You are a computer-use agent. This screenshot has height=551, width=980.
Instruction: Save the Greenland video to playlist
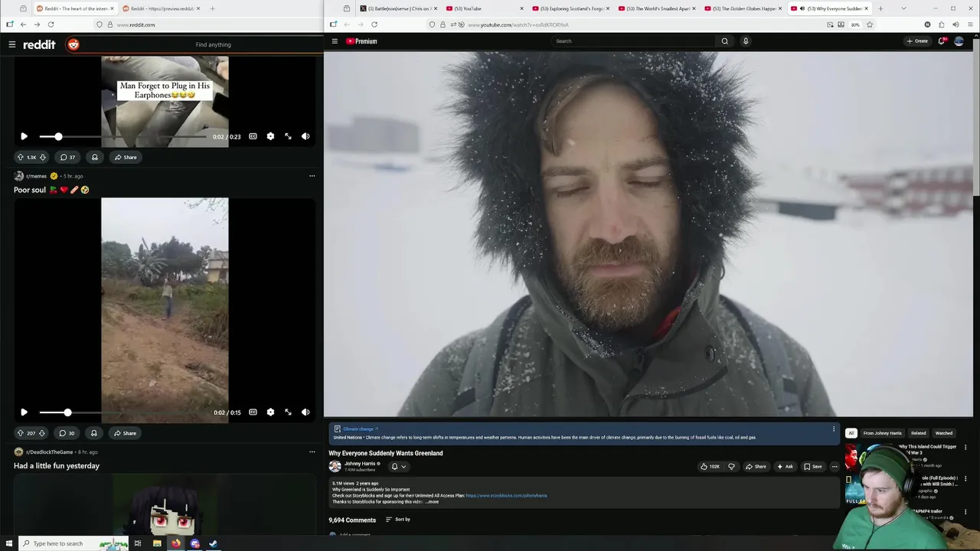coord(813,466)
